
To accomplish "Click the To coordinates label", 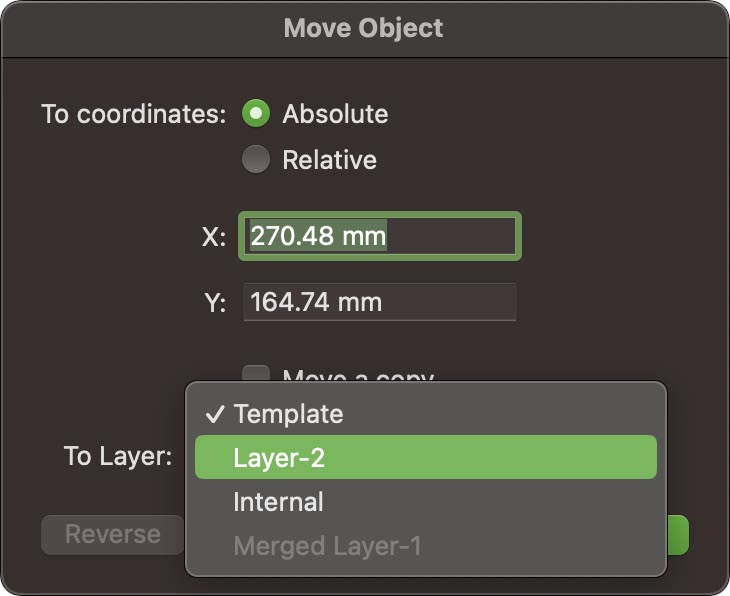I will tap(134, 114).
